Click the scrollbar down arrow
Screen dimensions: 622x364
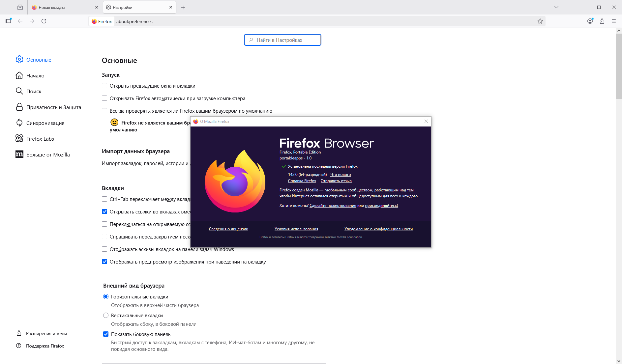point(619,361)
